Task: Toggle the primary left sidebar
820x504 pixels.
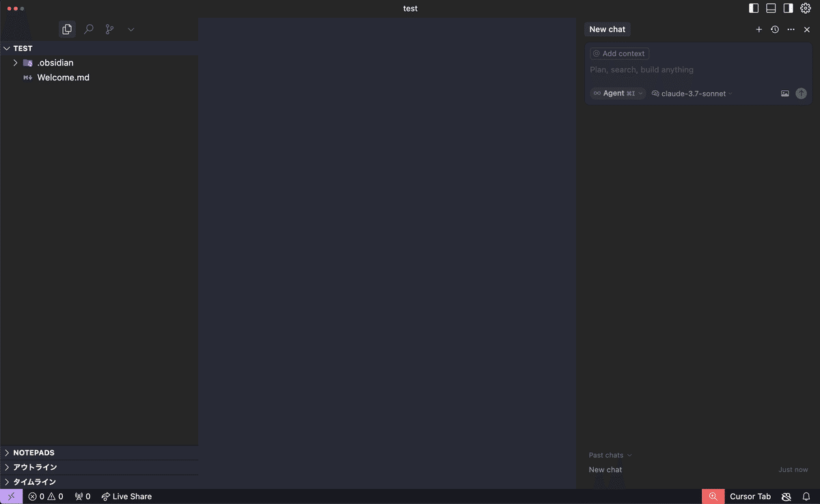Action: pyautogui.click(x=754, y=8)
